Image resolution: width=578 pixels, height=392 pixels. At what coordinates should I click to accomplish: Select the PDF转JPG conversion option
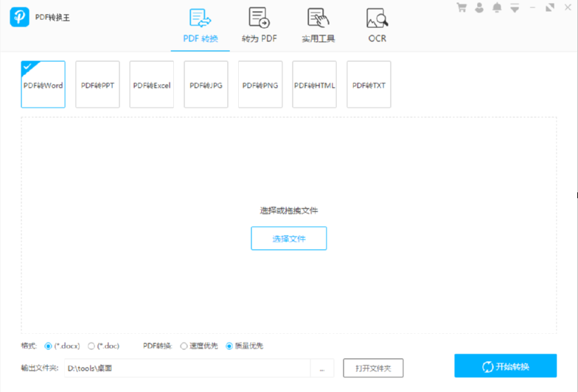pyautogui.click(x=206, y=84)
